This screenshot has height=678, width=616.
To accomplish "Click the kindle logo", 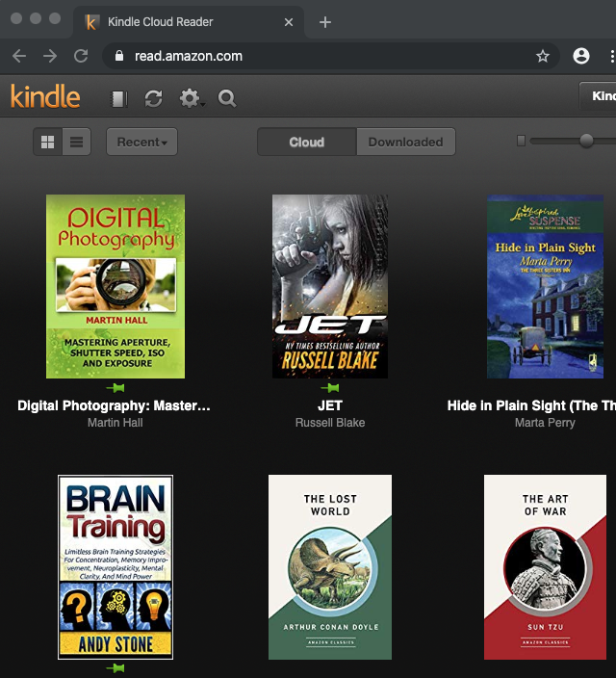I will click(x=45, y=97).
